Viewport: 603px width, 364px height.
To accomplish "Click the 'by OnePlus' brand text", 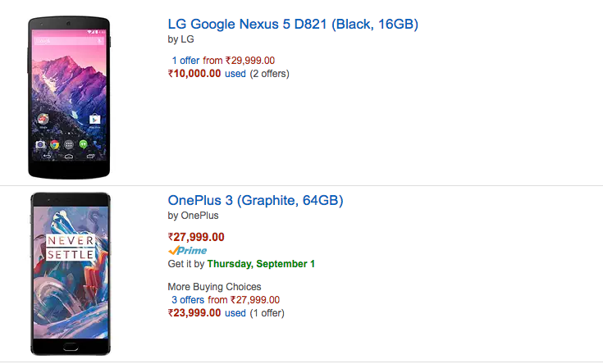I will [193, 216].
